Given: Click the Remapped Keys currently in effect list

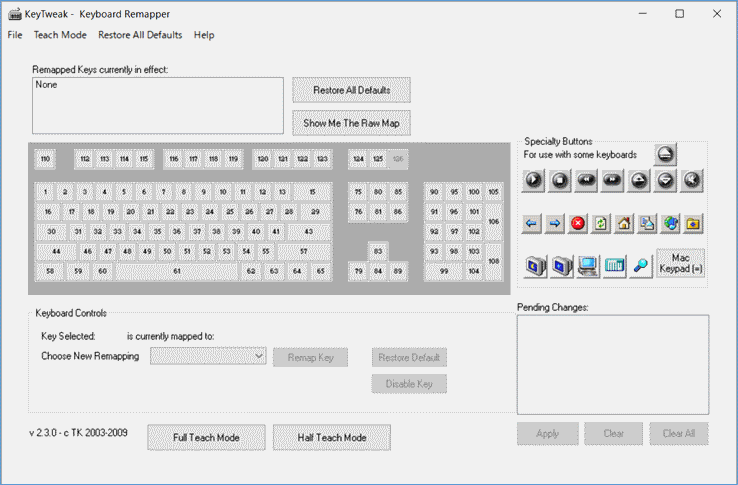Looking at the screenshot, I should pyautogui.click(x=158, y=105).
